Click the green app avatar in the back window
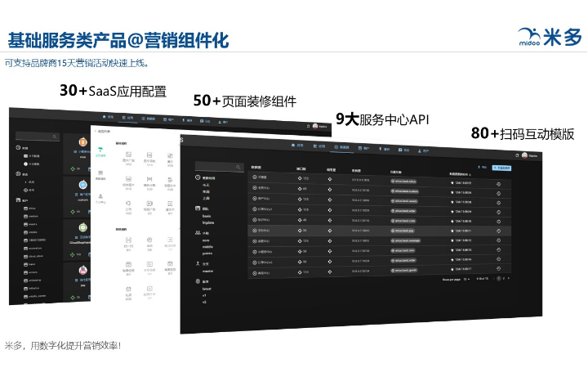 point(82,227)
